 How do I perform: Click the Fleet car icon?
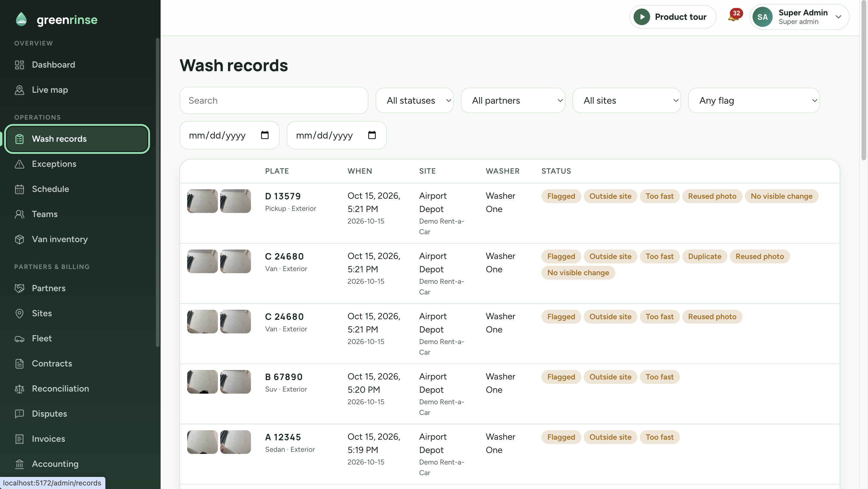[x=19, y=339]
